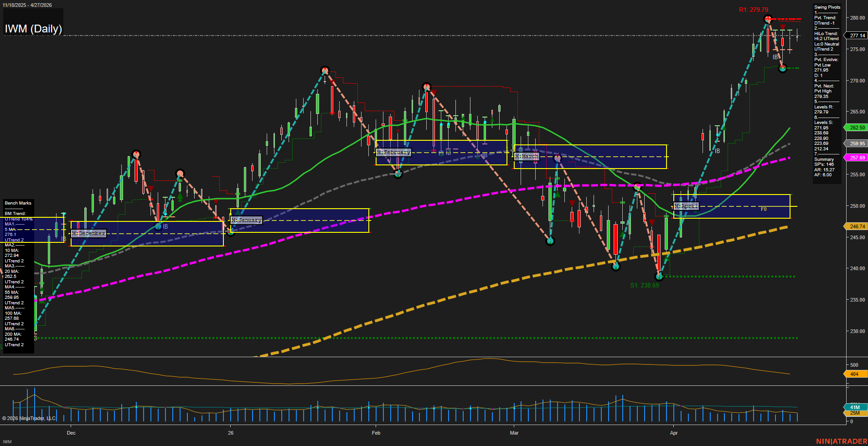Click the IWM (Daily) chart title
The height and width of the screenshot is (446, 868).
click(x=33, y=29)
